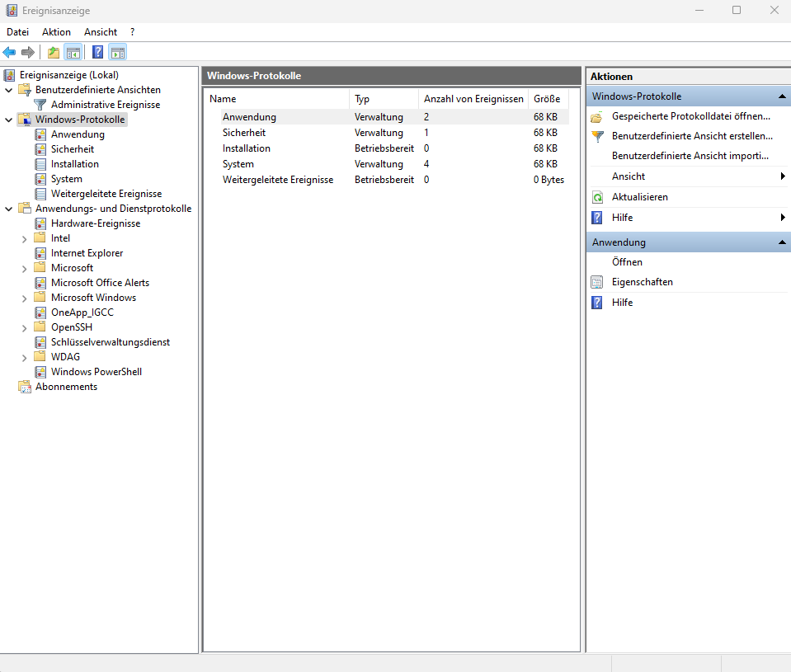The width and height of the screenshot is (791, 672).
Task: Click the blue back arrow in toolbar
Action: pyautogui.click(x=10, y=53)
